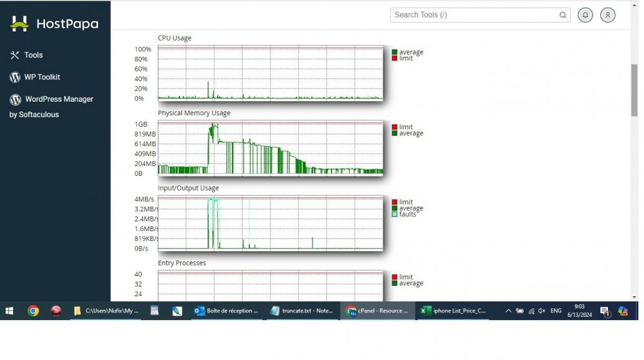
Task: Open the Windows Start button
Action: tap(9, 311)
